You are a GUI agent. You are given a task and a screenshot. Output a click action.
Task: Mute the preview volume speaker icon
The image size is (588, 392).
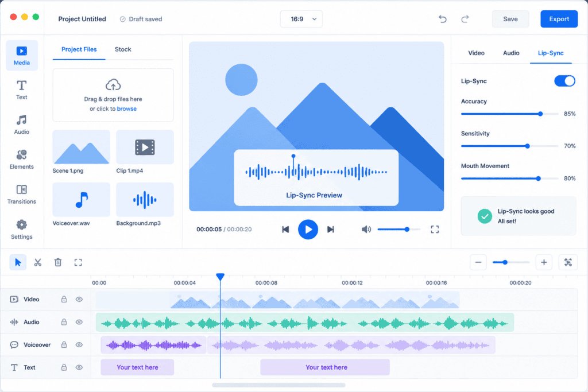pyautogui.click(x=366, y=230)
